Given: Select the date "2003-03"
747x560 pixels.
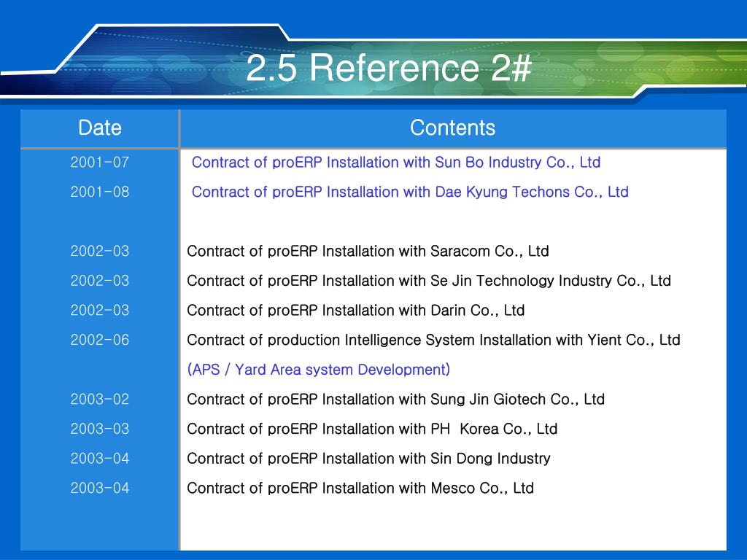Looking at the screenshot, I should coord(99,429).
